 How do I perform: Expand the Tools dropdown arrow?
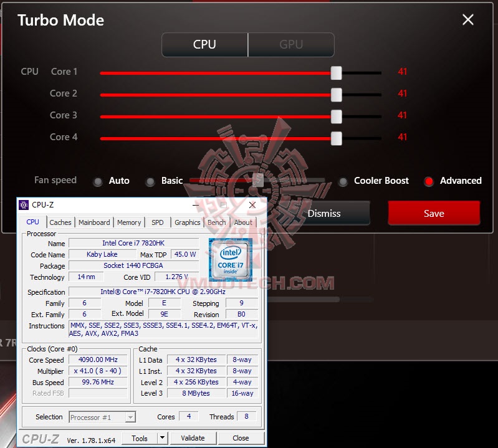tap(162, 438)
